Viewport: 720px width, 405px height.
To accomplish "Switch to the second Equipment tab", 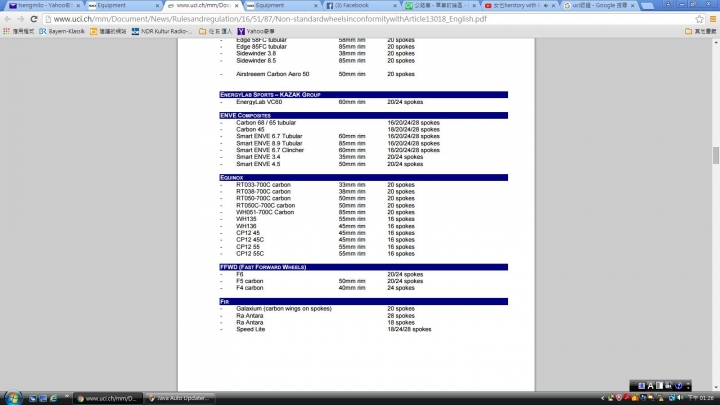I will coord(280,6).
